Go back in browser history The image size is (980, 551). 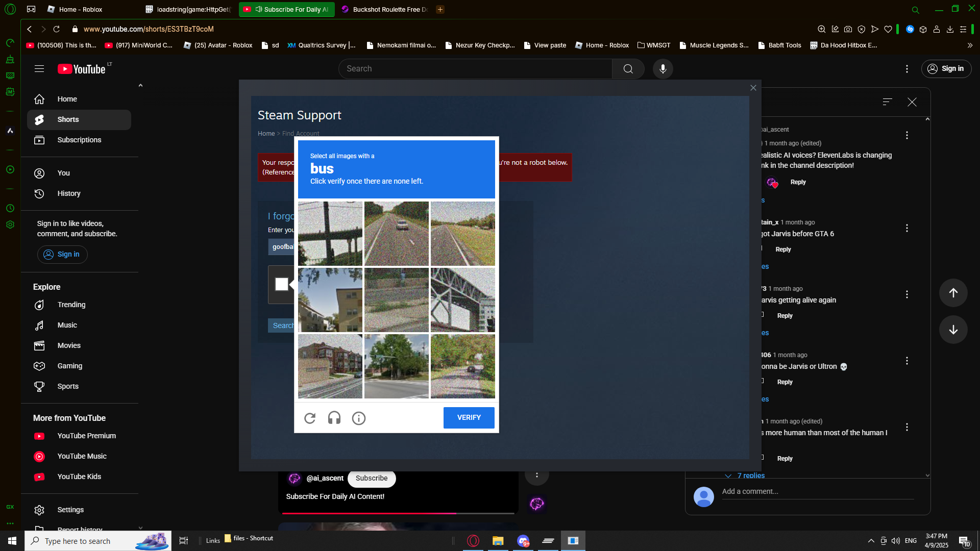coord(30,29)
